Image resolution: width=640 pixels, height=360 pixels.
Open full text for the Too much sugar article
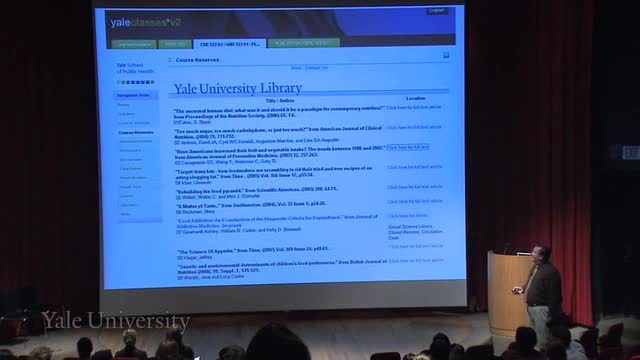414,127
